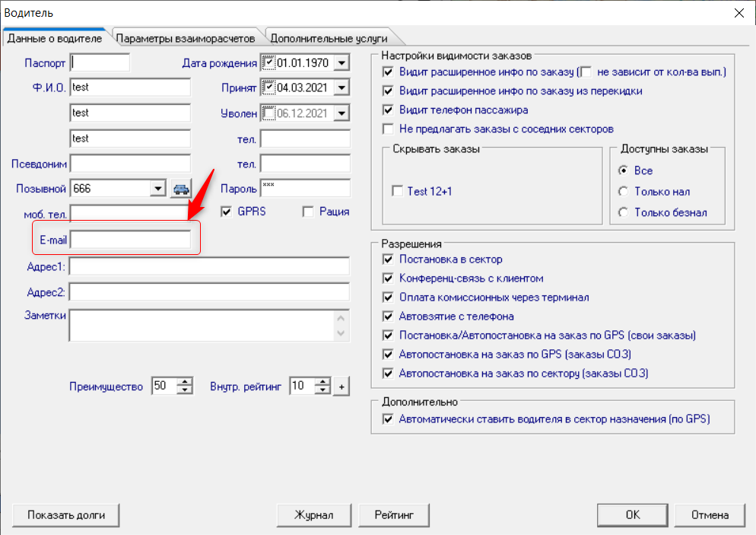Screen dimensions: 756x535
Task: Switch to Параметры взаиморасчетов tab
Action: (186, 38)
